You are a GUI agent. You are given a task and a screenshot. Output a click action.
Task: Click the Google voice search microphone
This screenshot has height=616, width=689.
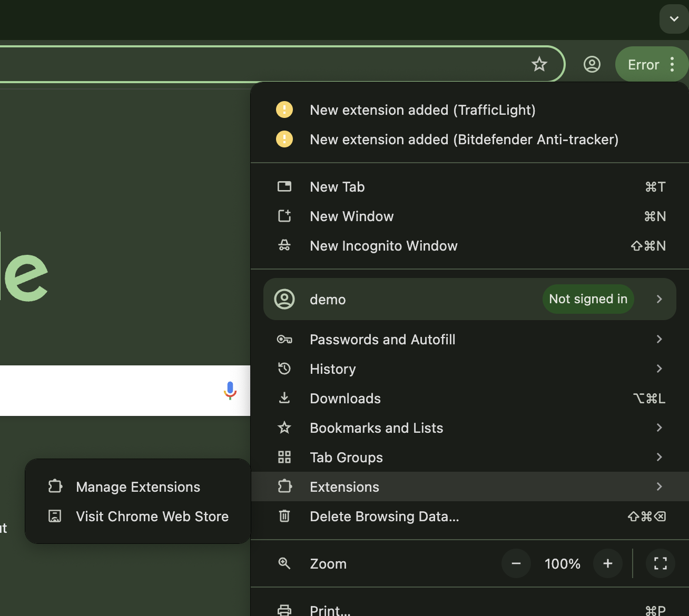pyautogui.click(x=230, y=391)
